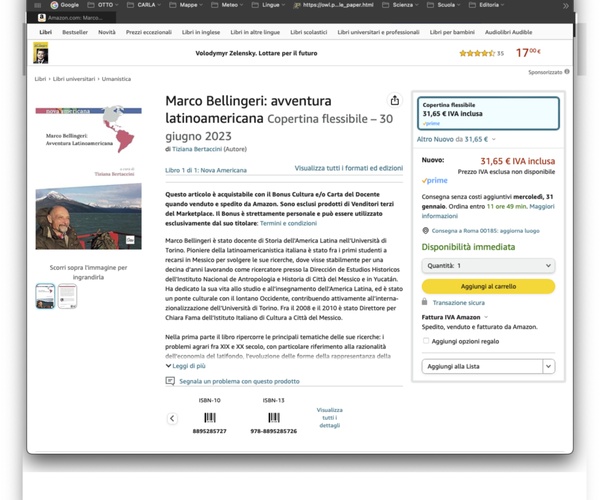The image size is (600, 500).
Task: Open the Novità navigation tab
Action: point(107,32)
